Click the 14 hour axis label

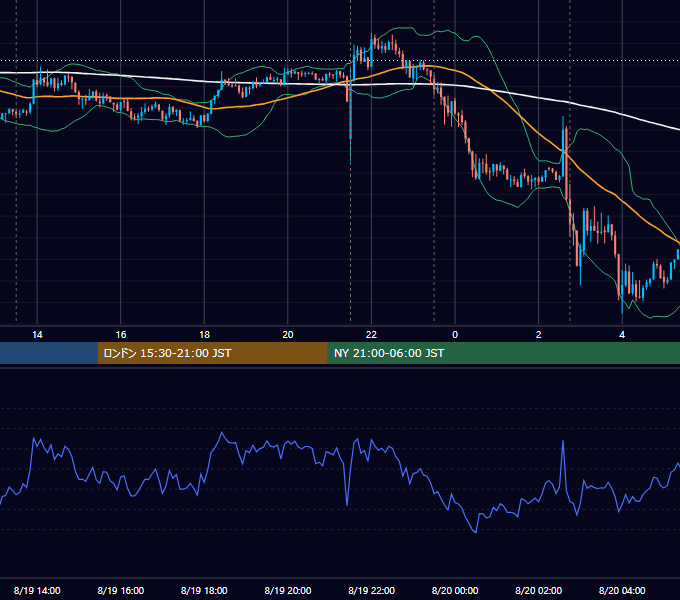(37, 335)
